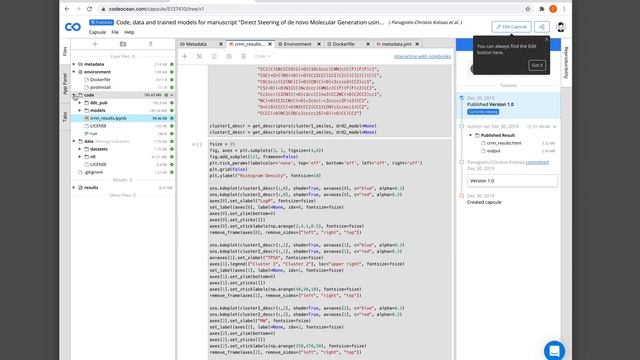Image resolution: width=640 pixels, height=360 pixels.
Task: Open browser extensions puzzle icon
Action: [x=542, y=9]
